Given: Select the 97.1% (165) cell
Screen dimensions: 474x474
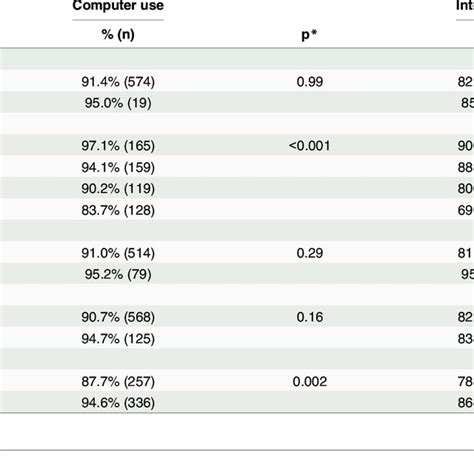Looking at the screenshot, I should click(118, 146).
